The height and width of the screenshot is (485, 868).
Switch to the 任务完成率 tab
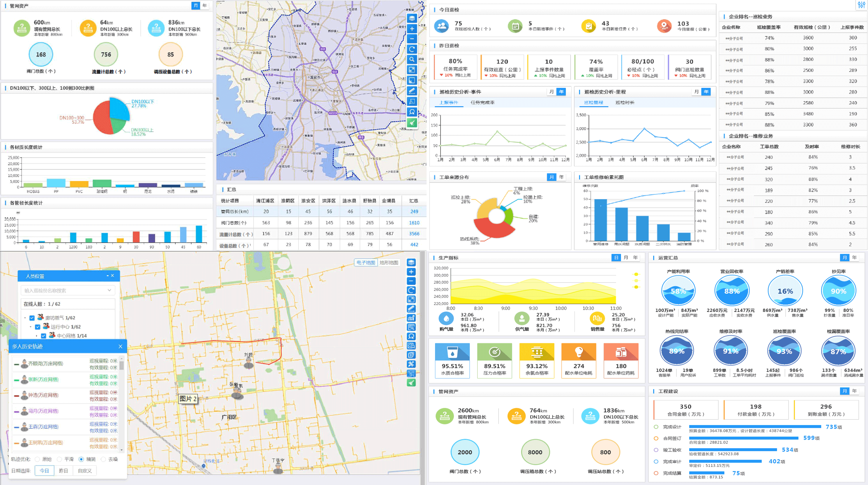pyautogui.click(x=482, y=103)
